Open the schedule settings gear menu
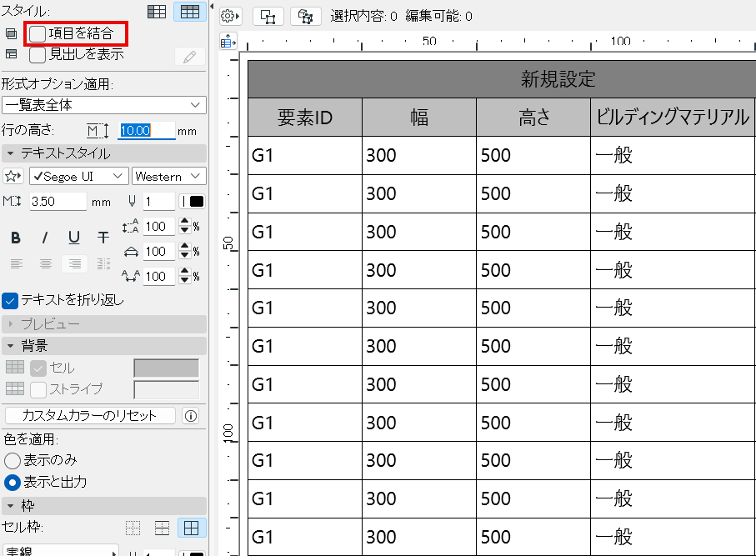756x556 pixels. [230, 17]
